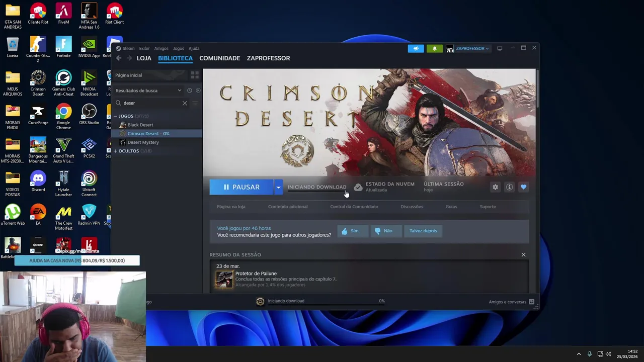Open advanced filter options next to search
This screenshot has height=362, width=644.
(x=195, y=103)
